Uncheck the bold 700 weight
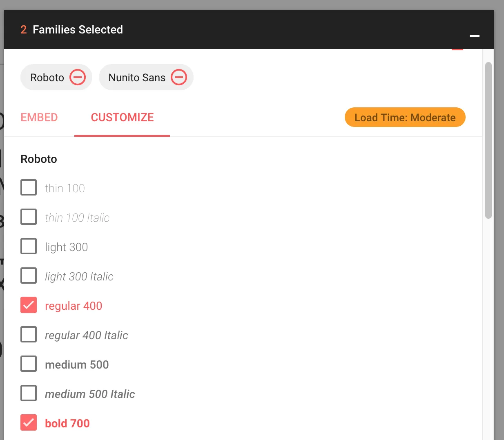Image resolution: width=504 pixels, height=440 pixels. click(x=29, y=422)
